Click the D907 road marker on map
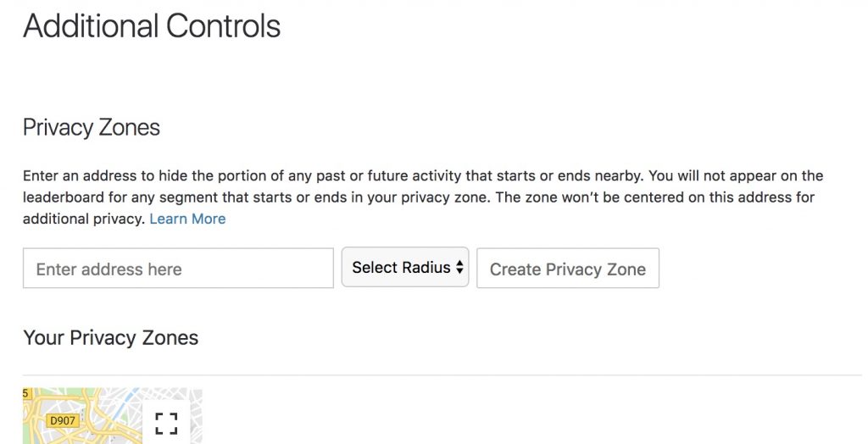The image size is (868, 444). [63, 421]
